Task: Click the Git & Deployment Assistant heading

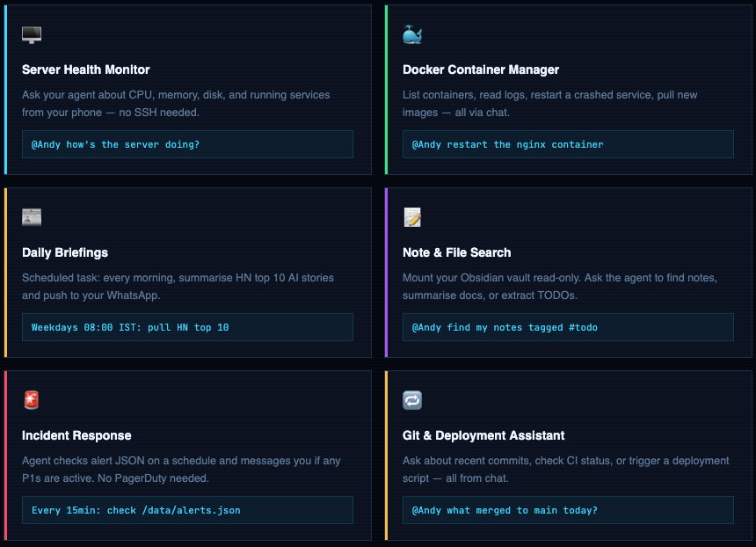Action: [x=483, y=435]
